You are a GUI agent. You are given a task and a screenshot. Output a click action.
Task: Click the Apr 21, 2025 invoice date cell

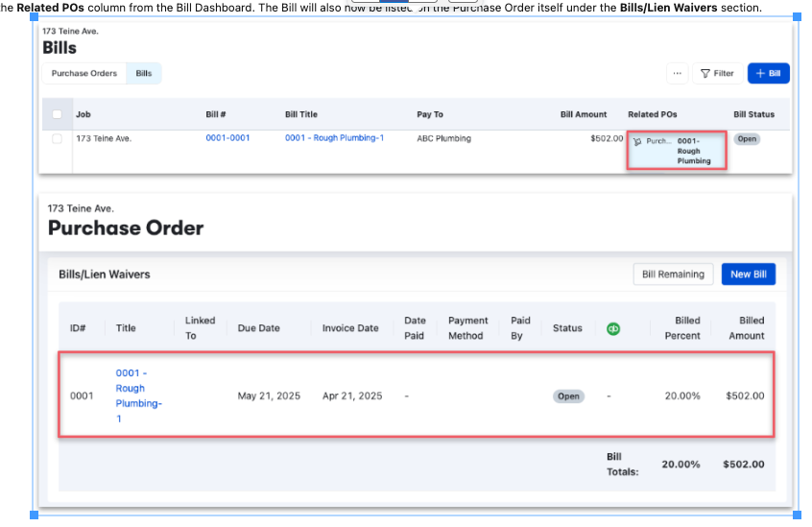pos(352,396)
